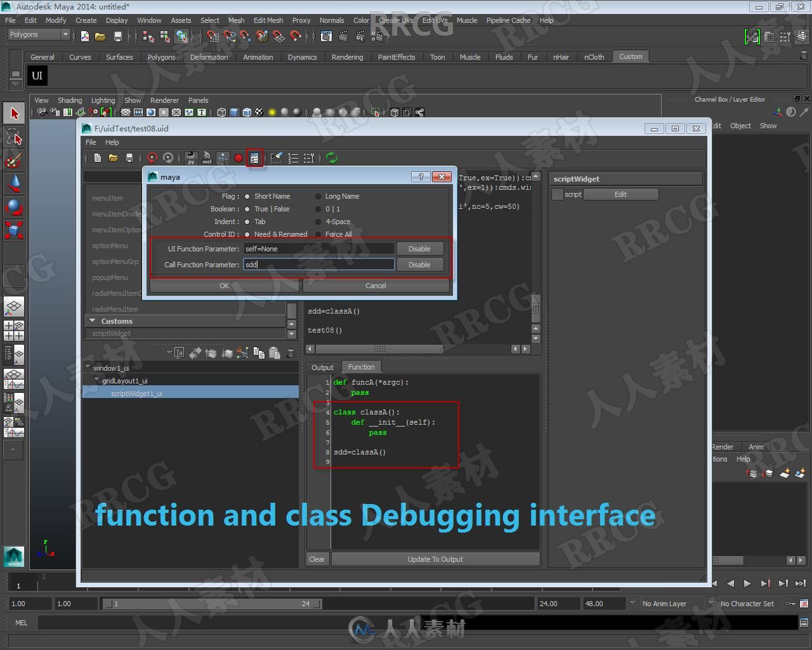Select True | False boolean radio button

coord(247,209)
